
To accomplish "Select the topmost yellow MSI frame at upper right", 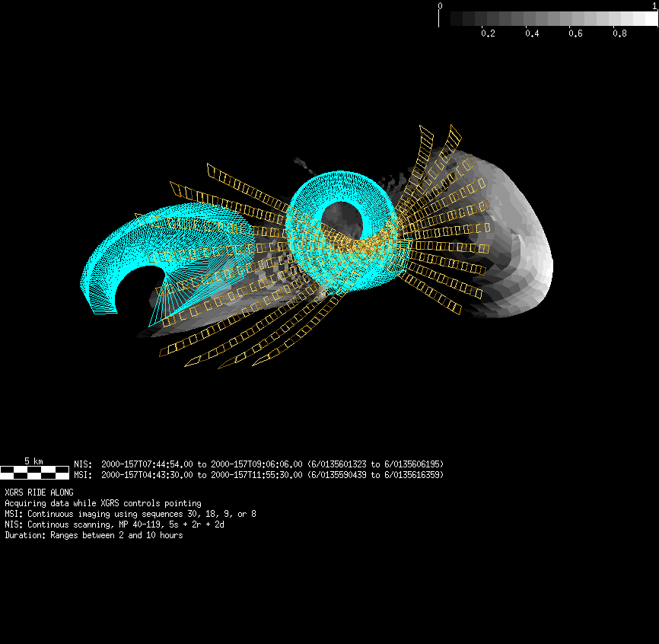I will [x=454, y=136].
